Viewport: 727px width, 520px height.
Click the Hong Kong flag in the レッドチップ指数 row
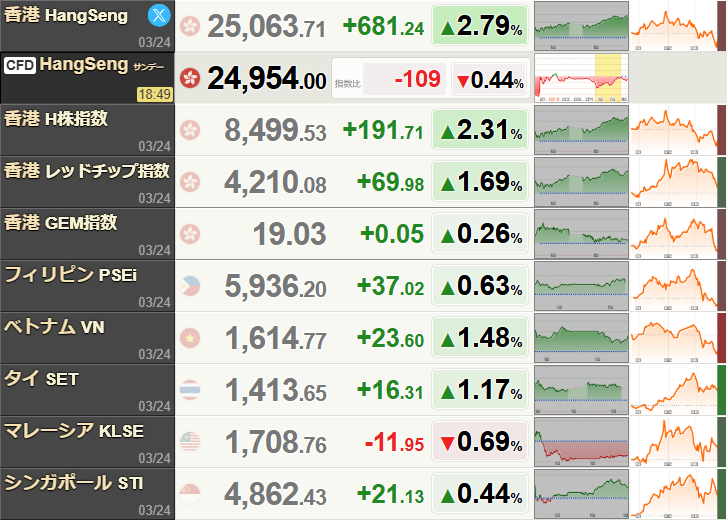coord(190,182)
